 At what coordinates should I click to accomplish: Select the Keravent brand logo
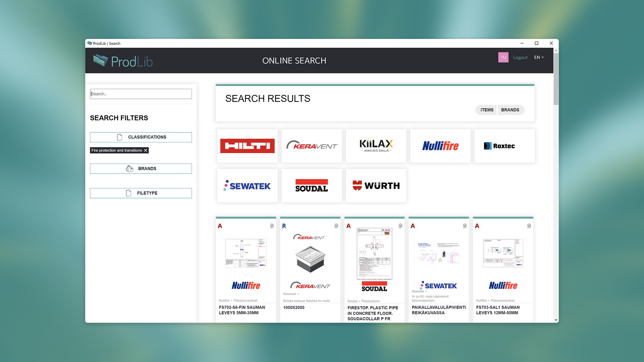[x=312, y=146]
